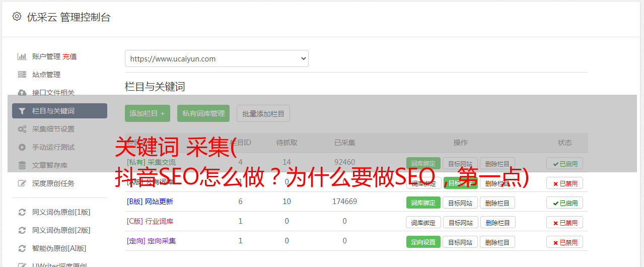This screenshot has height=267, width=644.
Task: Click 删除栏目 for the 行业词库 row
Action: click(x=497, y=222)
